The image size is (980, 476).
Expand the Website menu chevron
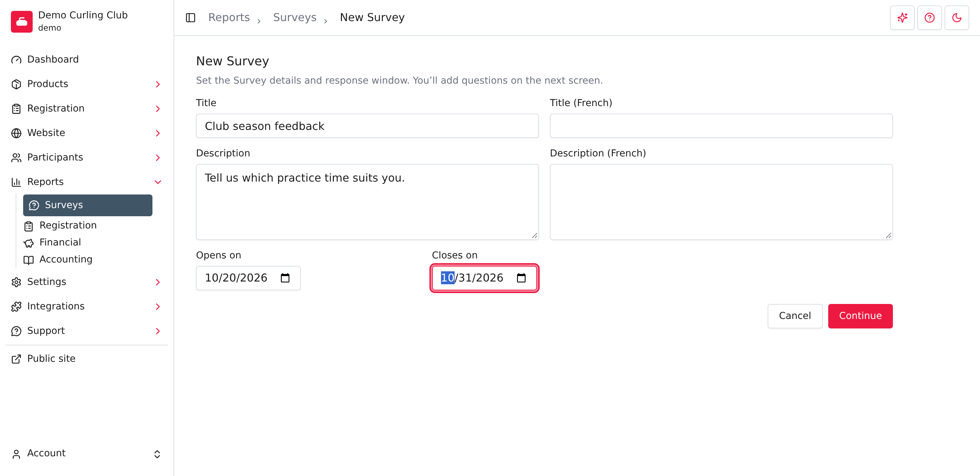click(x=158, y=133)
